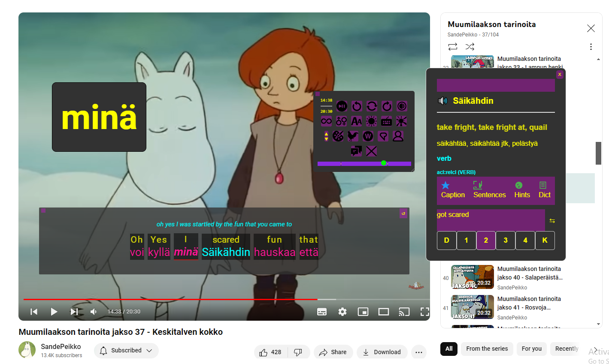Click the subtitle word 'kyllä'
609x364 pixels.
159,252
